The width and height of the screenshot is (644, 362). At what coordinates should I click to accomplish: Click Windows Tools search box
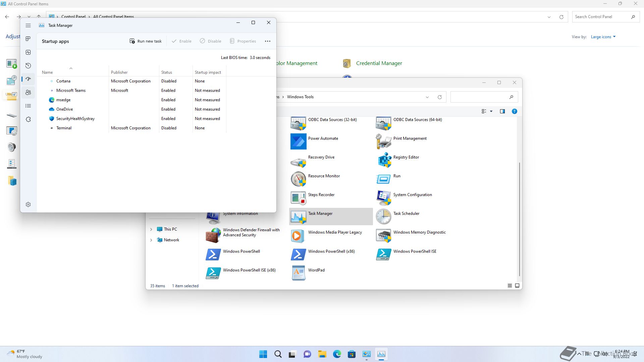pyautogui.click(x=484, y=97)
